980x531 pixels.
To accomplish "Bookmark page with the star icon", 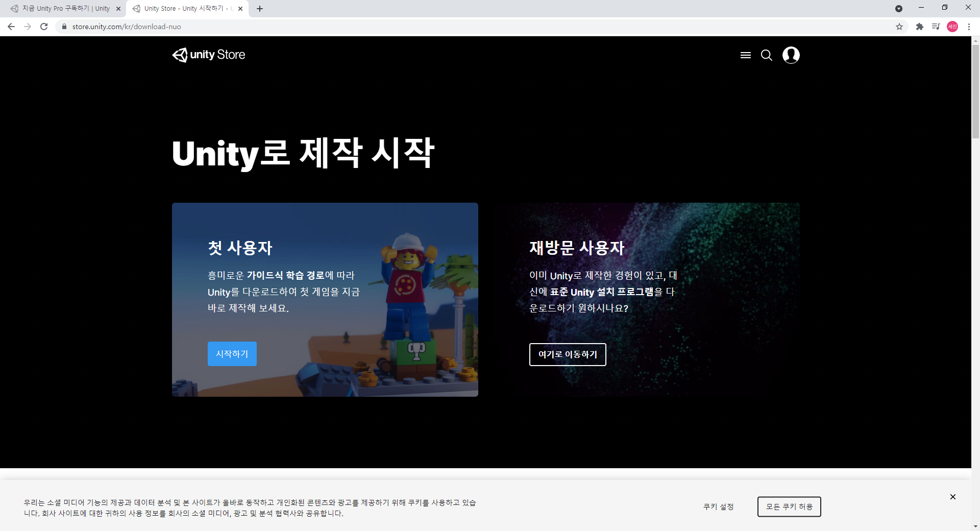I will pyautogui.click(x=899, y=27).
